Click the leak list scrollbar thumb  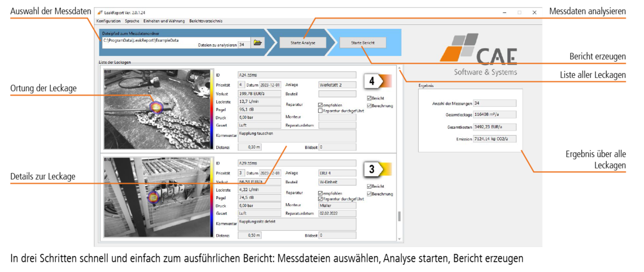398,216
